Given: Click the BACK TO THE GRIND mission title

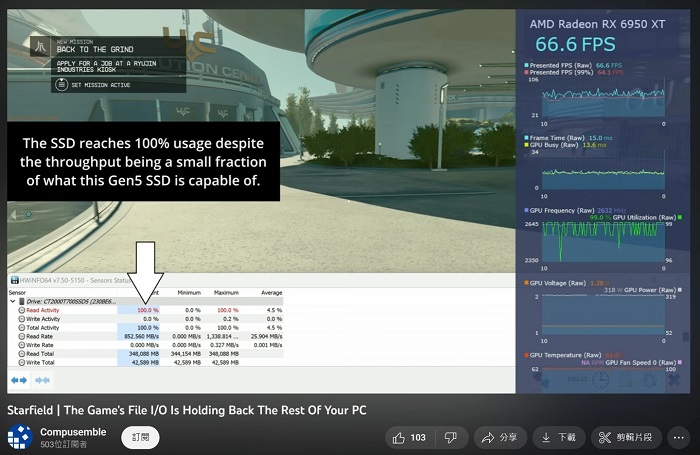Looking at the screenshot, I should pyautogui.click(x=95, y=49).
